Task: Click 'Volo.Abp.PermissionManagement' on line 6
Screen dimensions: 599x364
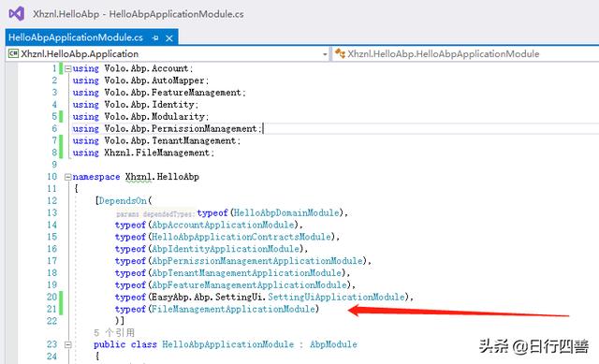Action: 181,129
